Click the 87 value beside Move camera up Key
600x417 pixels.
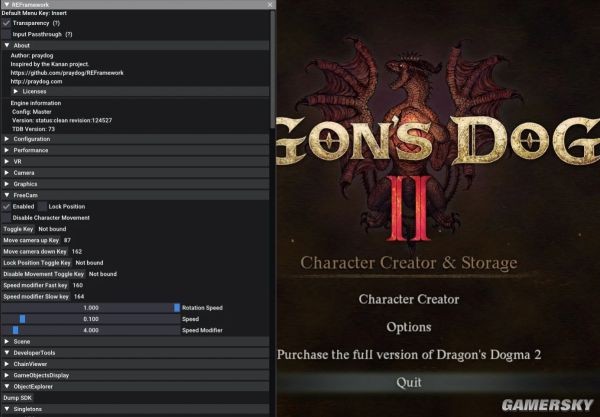click(x=67, y=240)
